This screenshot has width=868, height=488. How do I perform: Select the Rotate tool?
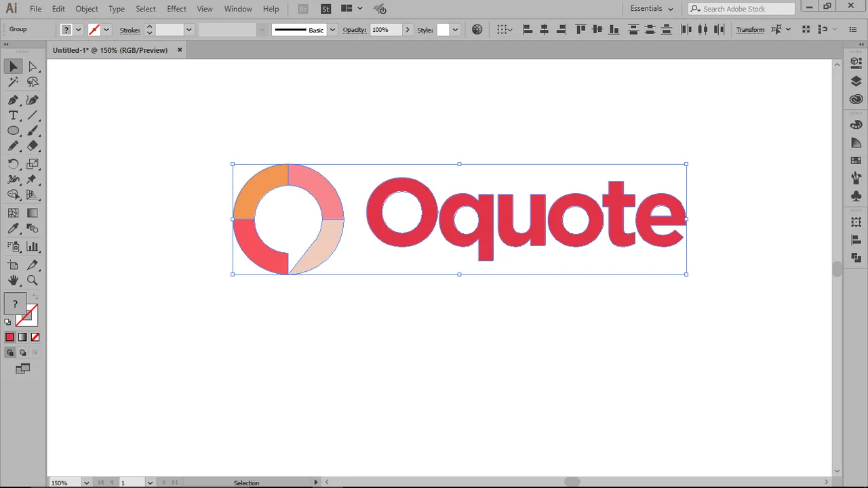[x=14, y=164]
